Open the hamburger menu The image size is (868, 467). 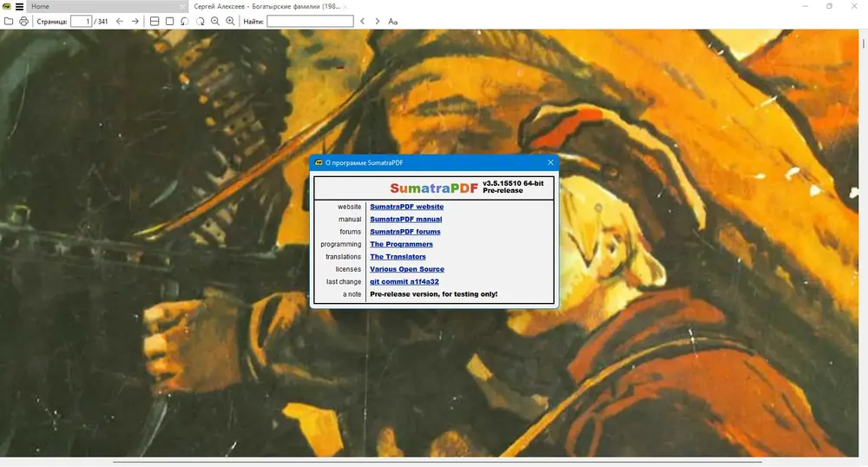[x=19, y=7]
